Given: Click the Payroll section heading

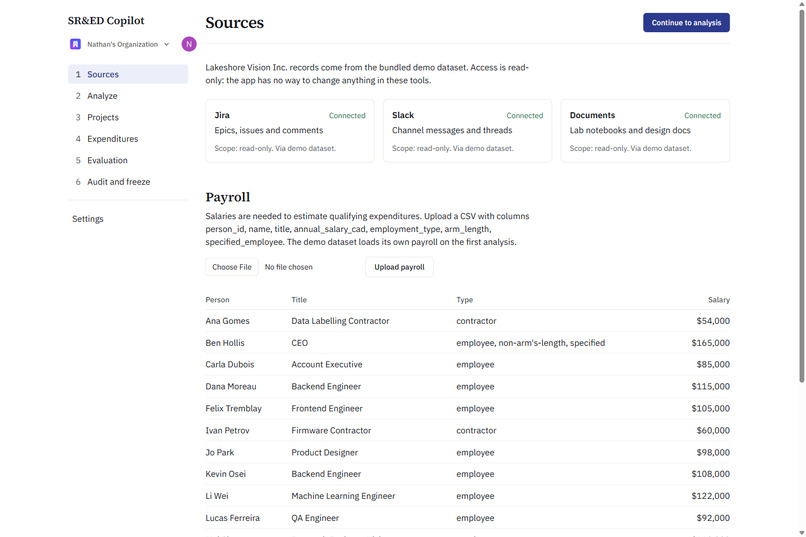Looking at the screenshot, I should pos(228,197).
